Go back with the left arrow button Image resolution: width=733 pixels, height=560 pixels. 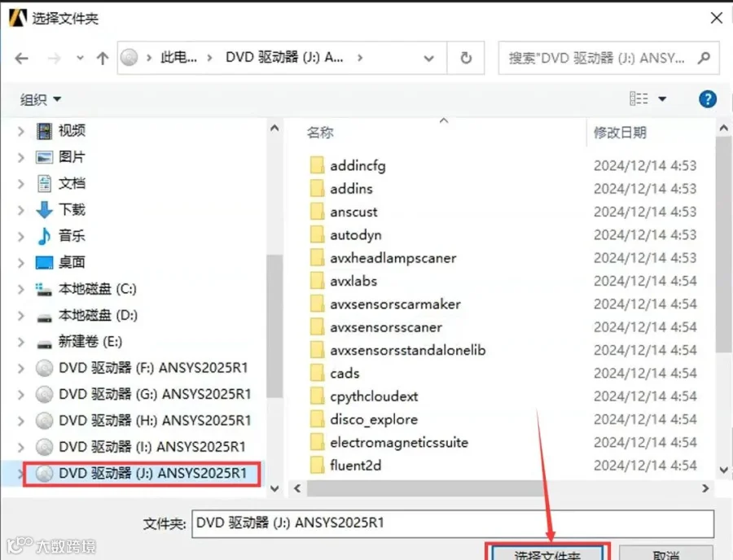pos(21,59)
